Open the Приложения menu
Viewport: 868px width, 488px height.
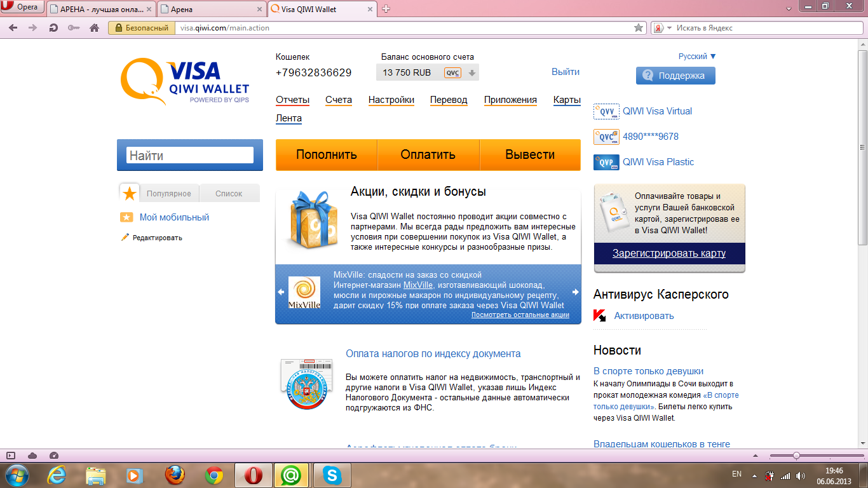[510, 100]
